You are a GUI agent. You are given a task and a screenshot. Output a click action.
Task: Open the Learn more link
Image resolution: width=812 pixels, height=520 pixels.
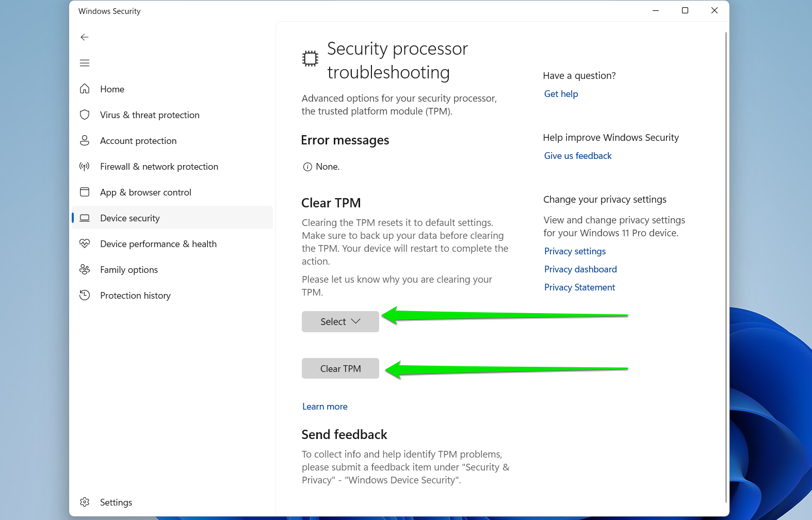[325, 407]
